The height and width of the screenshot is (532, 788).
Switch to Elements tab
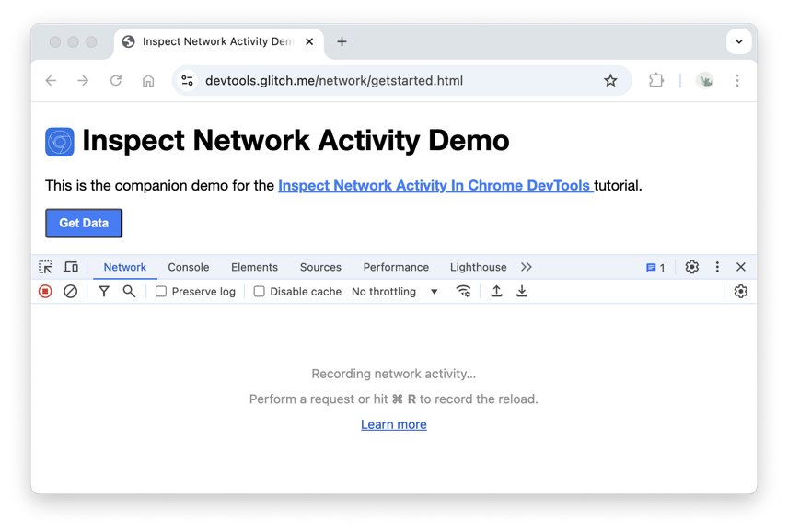click(254, 267)
